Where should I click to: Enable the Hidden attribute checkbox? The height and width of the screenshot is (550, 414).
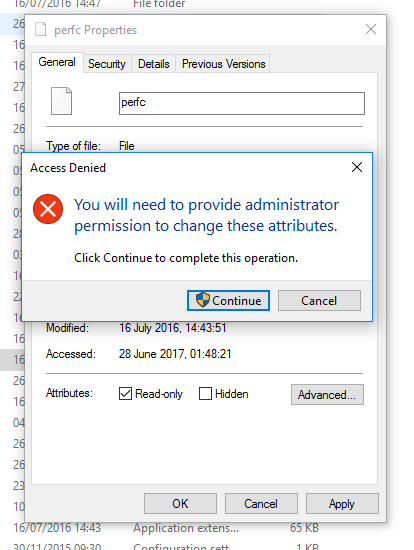[x=205, y=394]
